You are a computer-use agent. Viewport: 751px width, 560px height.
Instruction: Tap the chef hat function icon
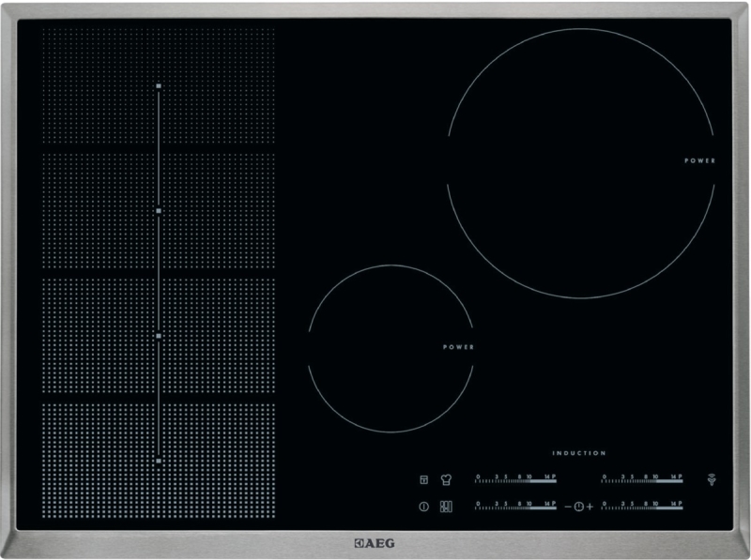point(446,479)
